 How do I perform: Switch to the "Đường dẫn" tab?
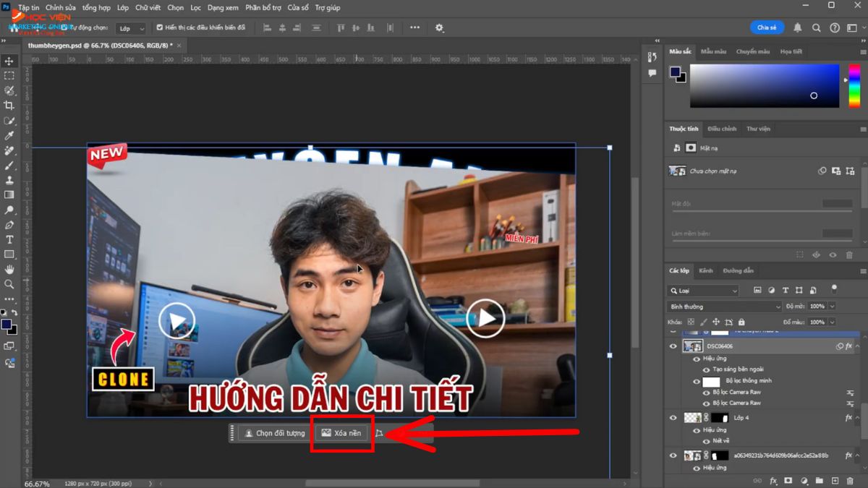point(738,270)
